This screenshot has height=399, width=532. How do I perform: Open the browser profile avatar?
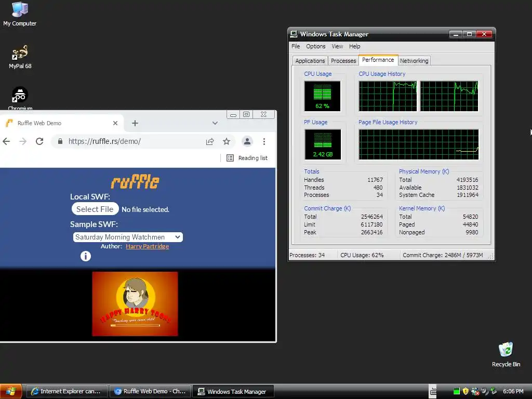[x=247, y=141]
